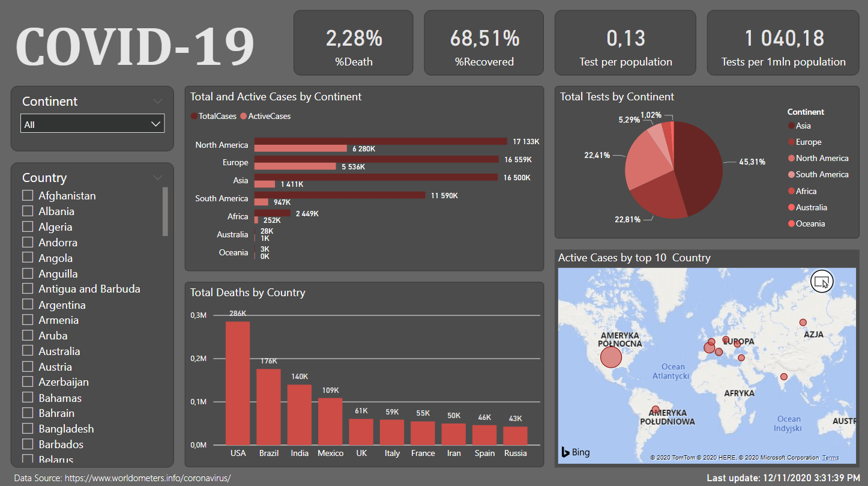Click the TotalCases legend dot

click(x=194, y=117)
